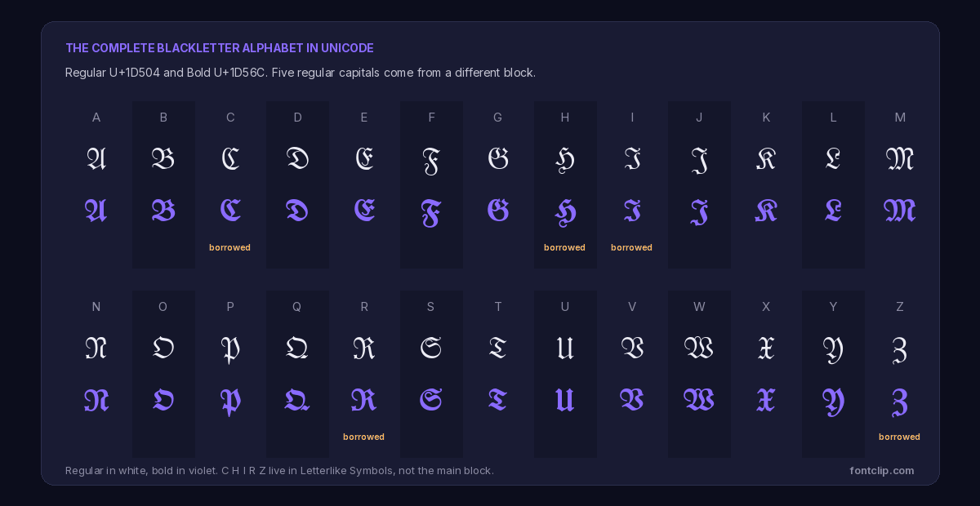Select the white regular blackletter V glyph

(x=632, y=348)
